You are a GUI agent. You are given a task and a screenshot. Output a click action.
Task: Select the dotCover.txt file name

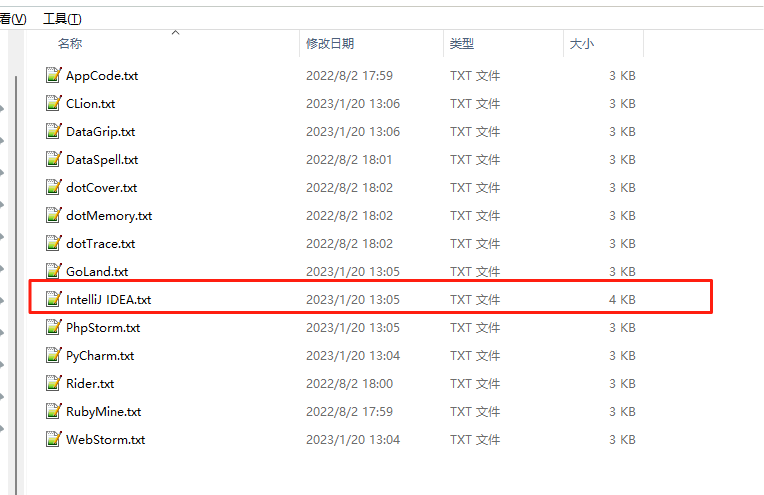102,188
